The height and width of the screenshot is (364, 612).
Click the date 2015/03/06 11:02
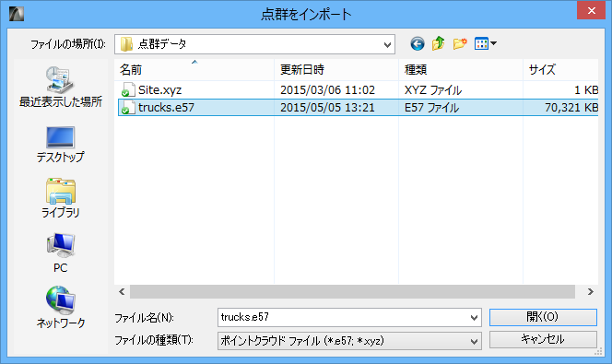pyautogui.click(x=327, y=90)
